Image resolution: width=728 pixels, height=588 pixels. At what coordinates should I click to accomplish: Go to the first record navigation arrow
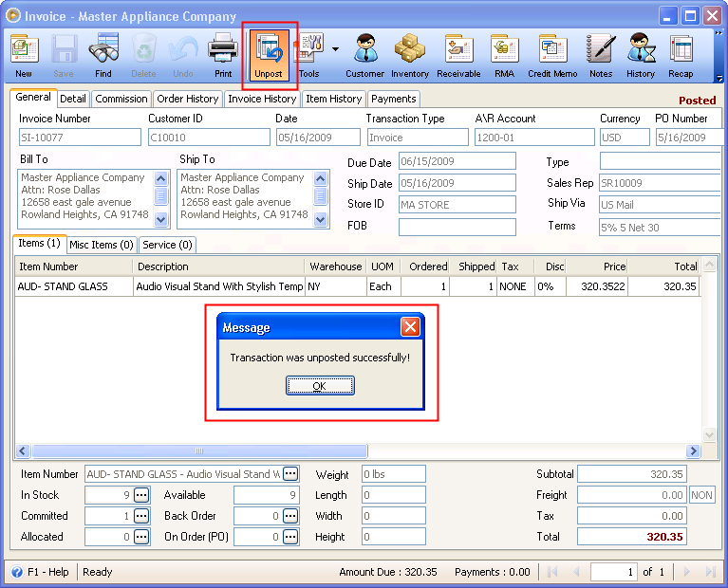point(552,572)
